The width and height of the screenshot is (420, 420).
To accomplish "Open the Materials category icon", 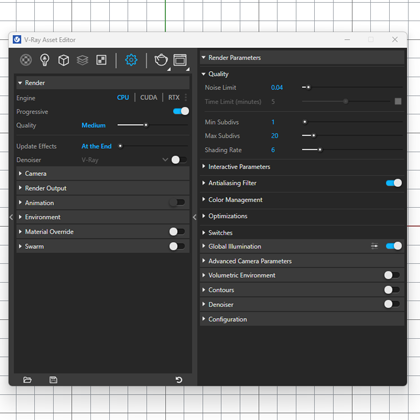I will (x=26, y=60).
